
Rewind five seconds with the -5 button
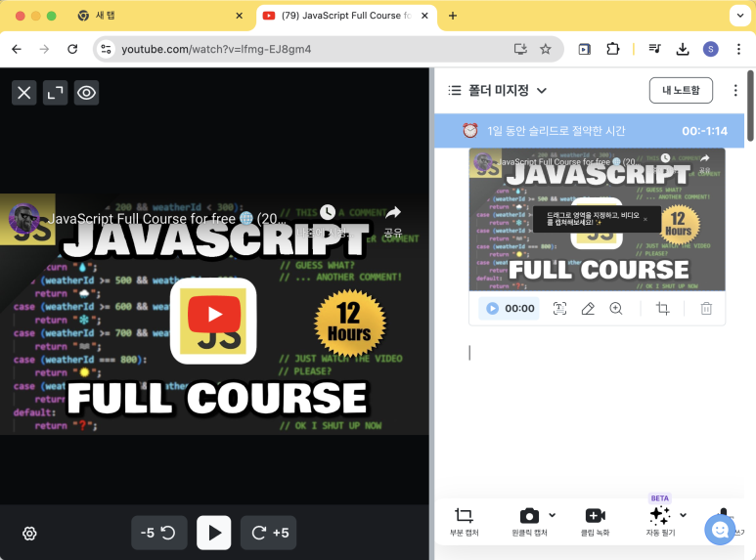[x=159, y=533]
